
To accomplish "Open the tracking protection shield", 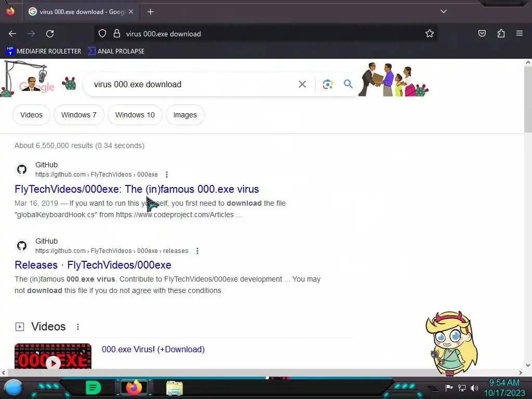I will [102, 33].
